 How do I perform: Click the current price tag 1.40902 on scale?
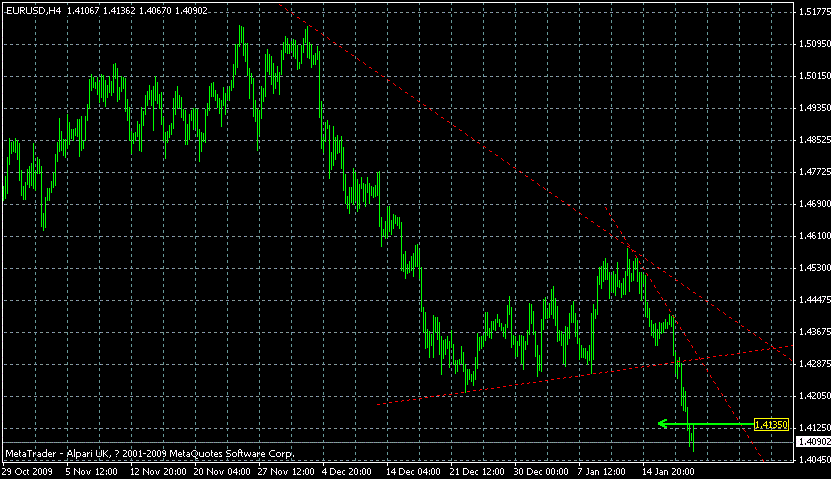coord(813,441)
